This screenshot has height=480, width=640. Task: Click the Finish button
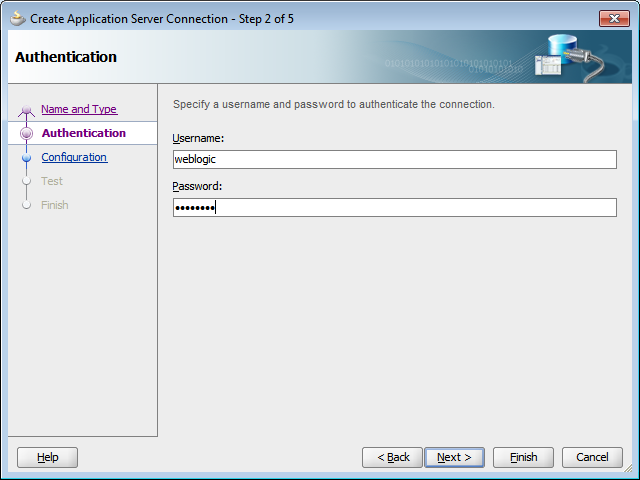point(523,458)
